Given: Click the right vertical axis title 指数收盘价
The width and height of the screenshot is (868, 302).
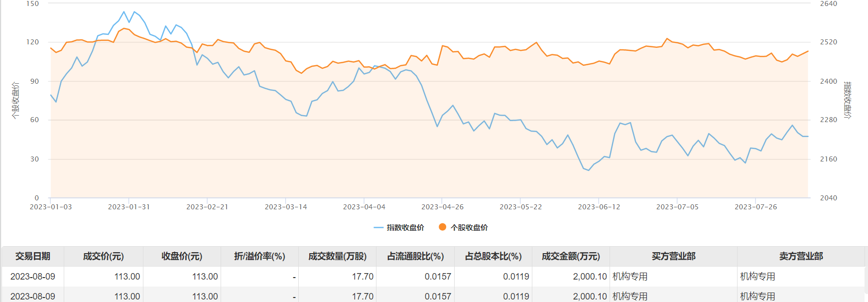Looking at the screenshot, I should [x=848, y=100].
